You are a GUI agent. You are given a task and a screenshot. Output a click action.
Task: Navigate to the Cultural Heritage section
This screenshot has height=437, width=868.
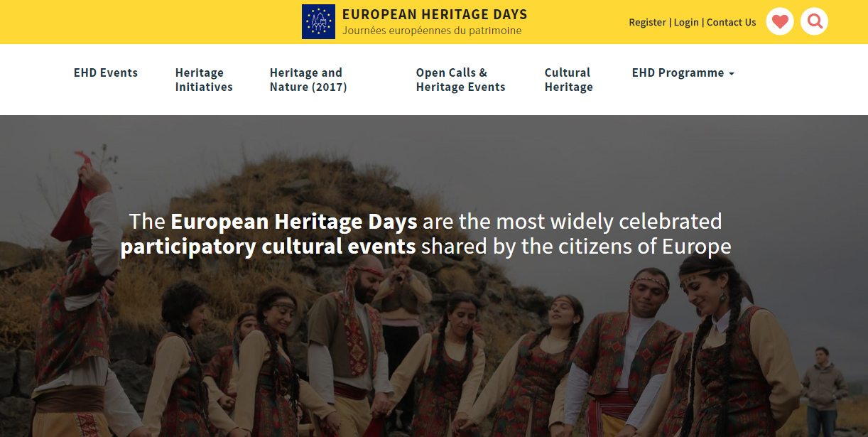[568, 80]
